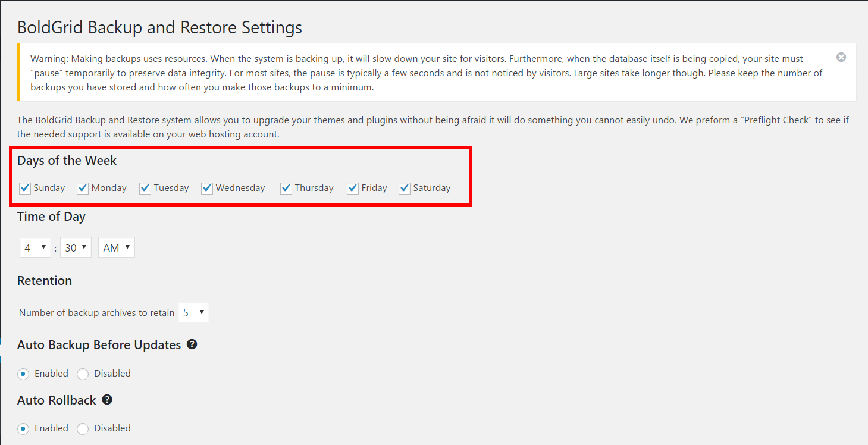The width and height of the screenshot is (868, 445).
Task: Click BoldGrid Backup and Restore Settings title
Action: 159,27
